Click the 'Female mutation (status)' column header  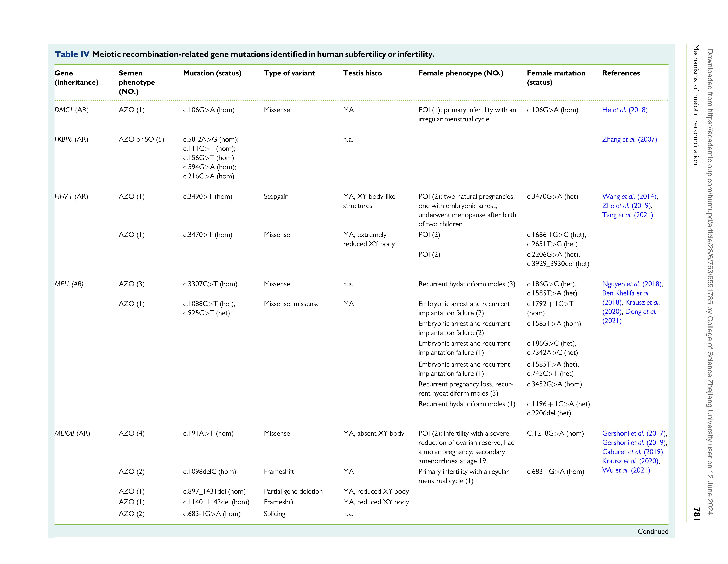pyautogui.click(x=556, y=78)
